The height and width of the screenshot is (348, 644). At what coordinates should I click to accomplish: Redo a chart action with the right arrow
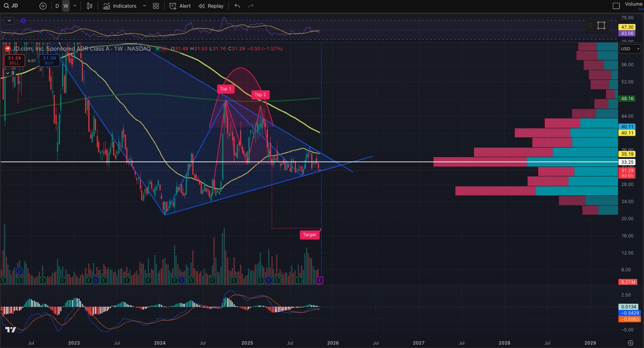pos(250,6)
